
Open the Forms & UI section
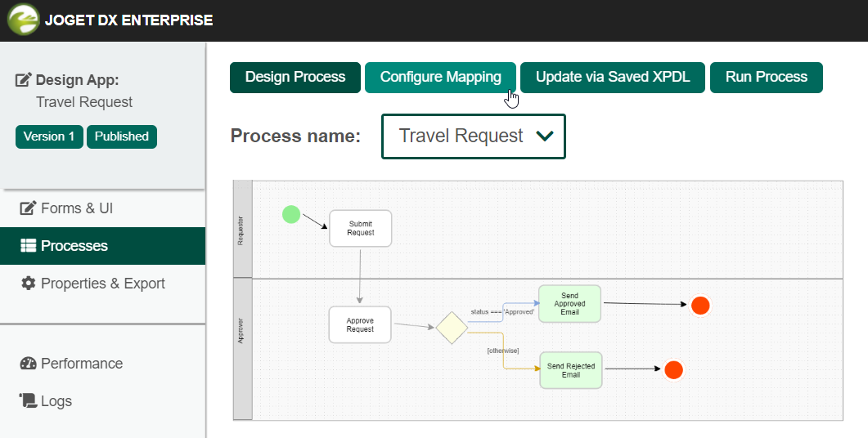coord(77,208)
